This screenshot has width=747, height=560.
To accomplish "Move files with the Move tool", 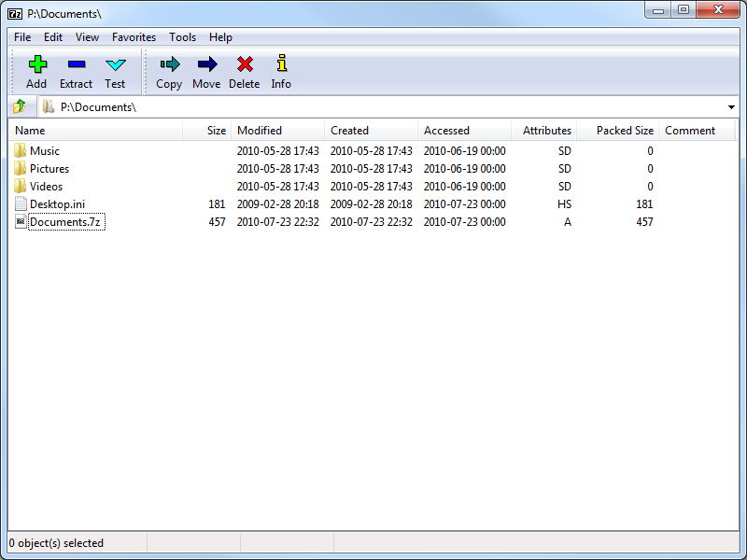I will click(x=206, y=70).
